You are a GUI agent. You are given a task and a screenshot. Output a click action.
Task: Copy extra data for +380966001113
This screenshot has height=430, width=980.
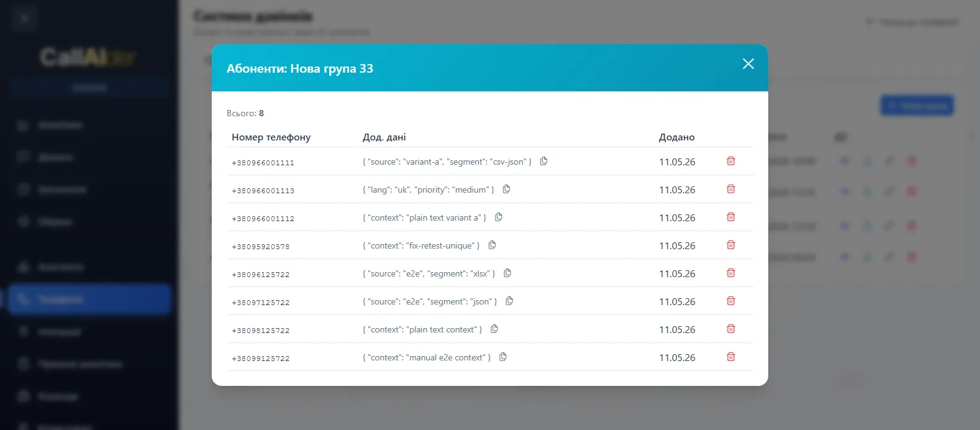(x=506, y=189)
